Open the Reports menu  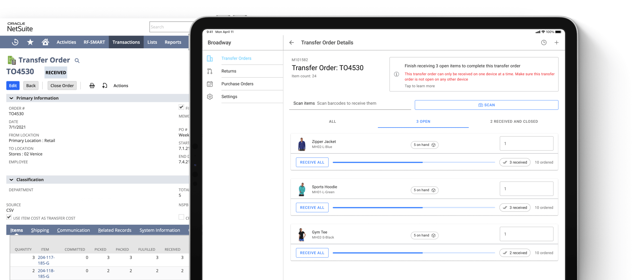(173, 42)
